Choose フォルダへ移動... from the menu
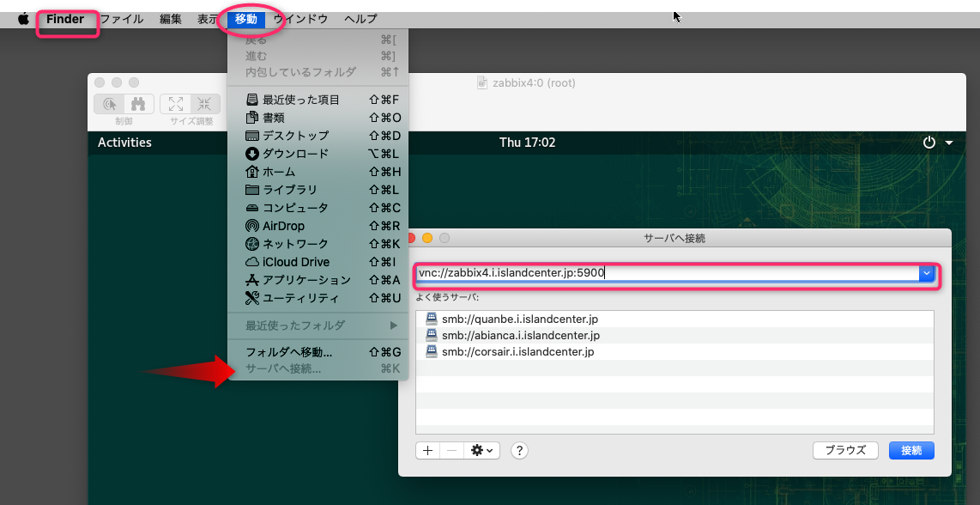 point(318,351)
